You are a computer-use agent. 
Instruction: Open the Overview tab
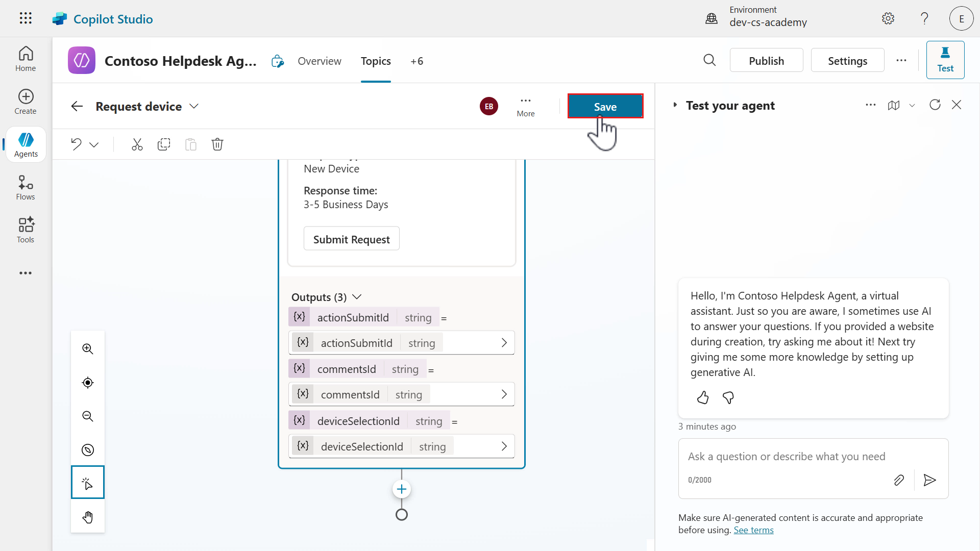click(320, 61)
